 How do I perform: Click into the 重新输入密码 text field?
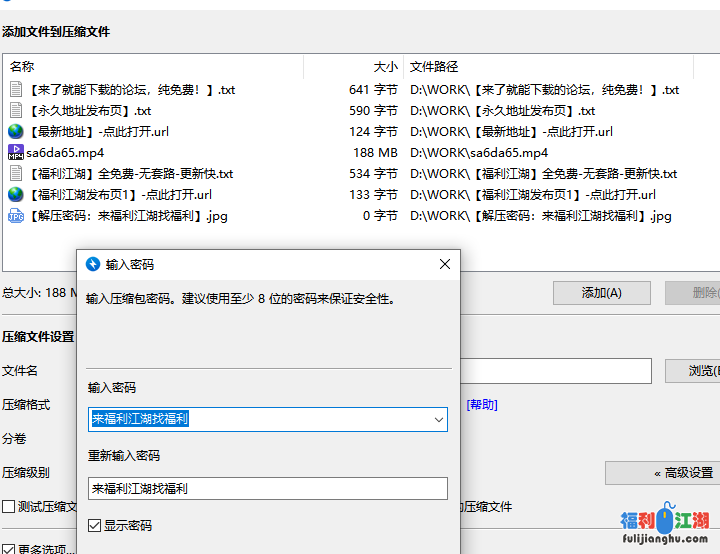267,489
